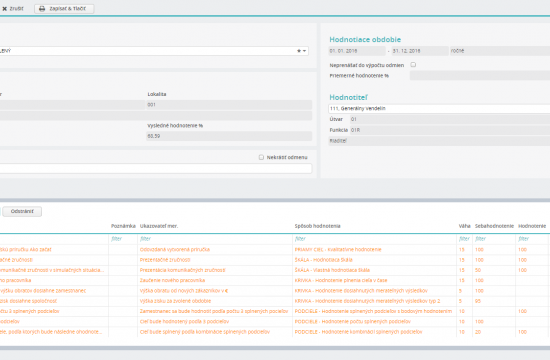Screen dimensions: 550x360
Task: Click Sebahodnotenie value 50 in the Prezentácia row
Action: pyautogui.click(x=494, y=270)
